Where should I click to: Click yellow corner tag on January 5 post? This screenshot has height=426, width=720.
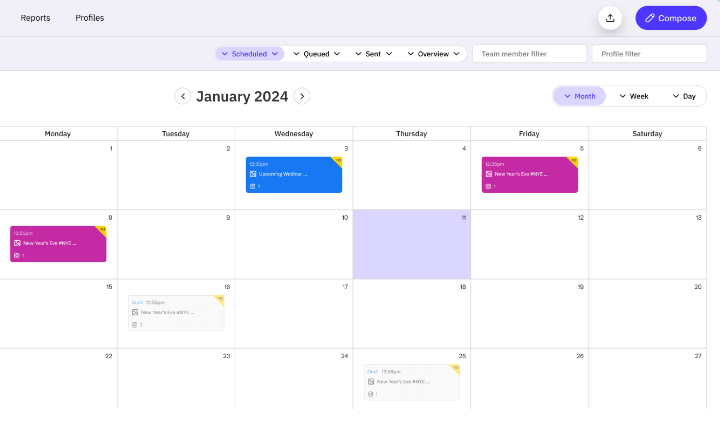[573, 160]
